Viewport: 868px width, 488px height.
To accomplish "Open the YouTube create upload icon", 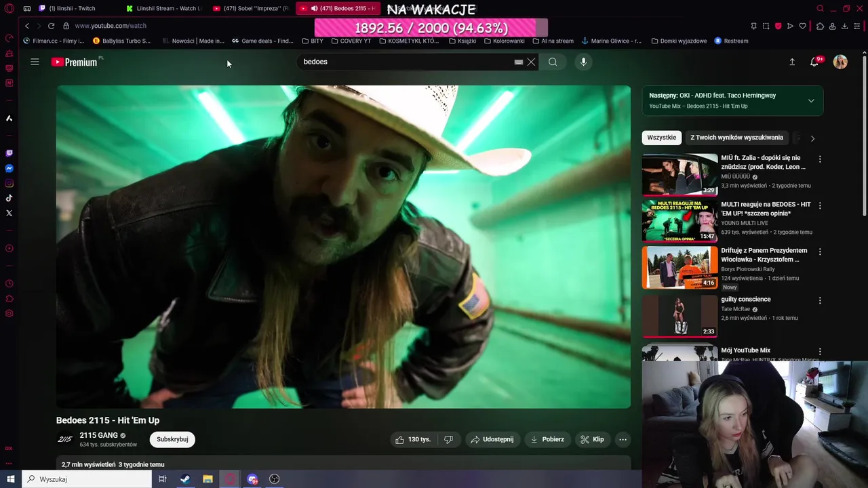I will tap(792, 62).
